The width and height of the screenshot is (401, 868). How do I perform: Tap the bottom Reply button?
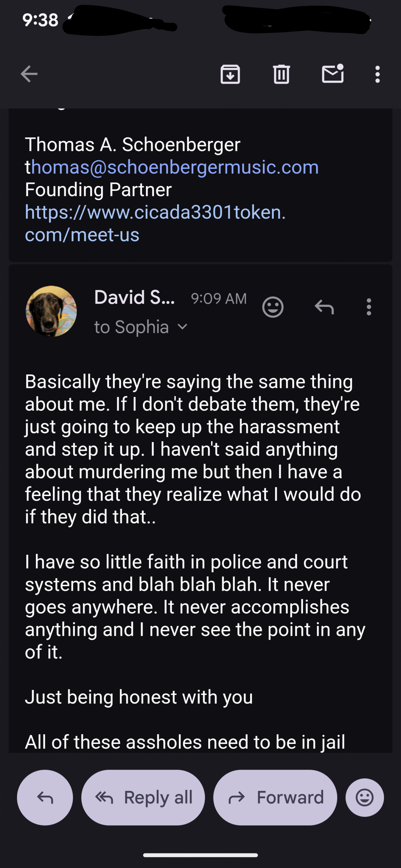(x=45, y=797)
